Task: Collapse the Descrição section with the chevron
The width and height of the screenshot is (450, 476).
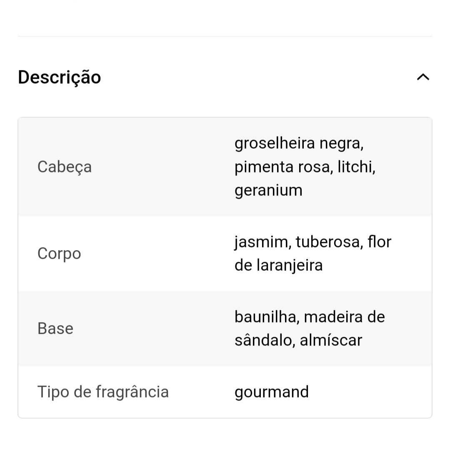Action: click(x=423, y=77)
